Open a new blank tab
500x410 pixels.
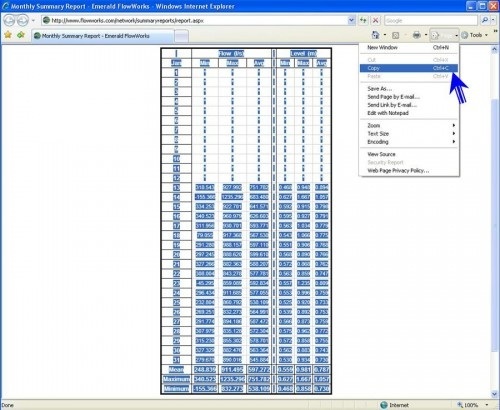point(181,36)
